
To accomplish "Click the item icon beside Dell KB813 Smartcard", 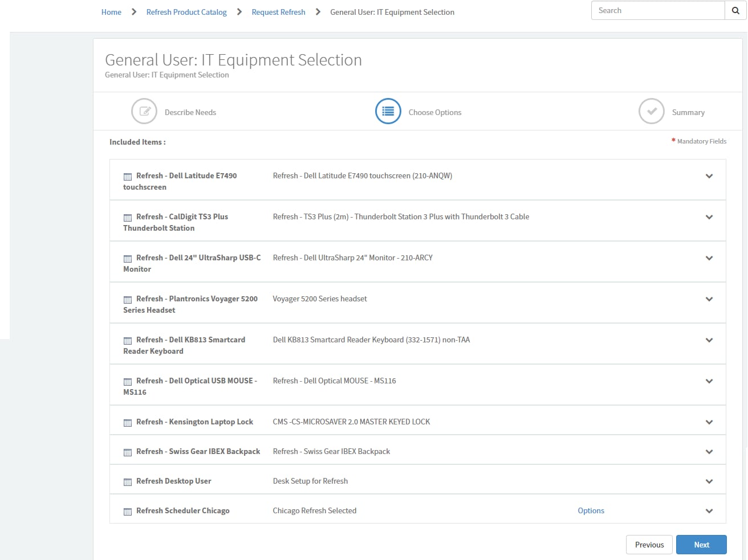I will [x=128, y=341].
